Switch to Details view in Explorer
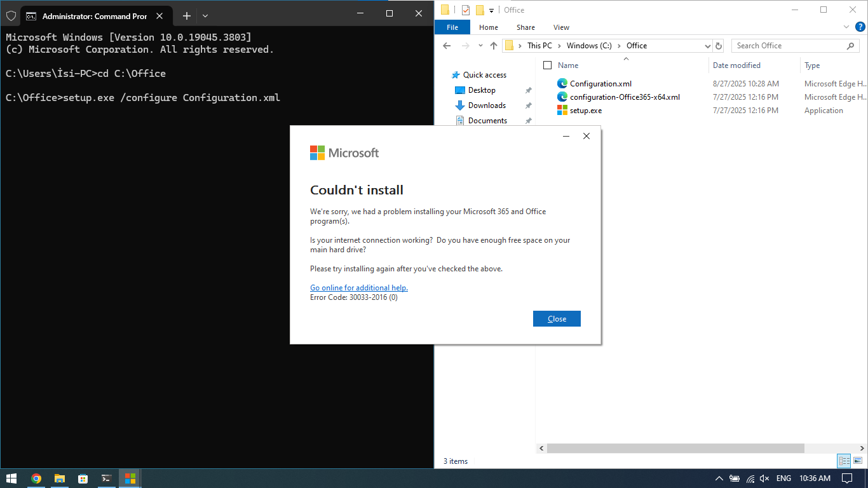 844,461
